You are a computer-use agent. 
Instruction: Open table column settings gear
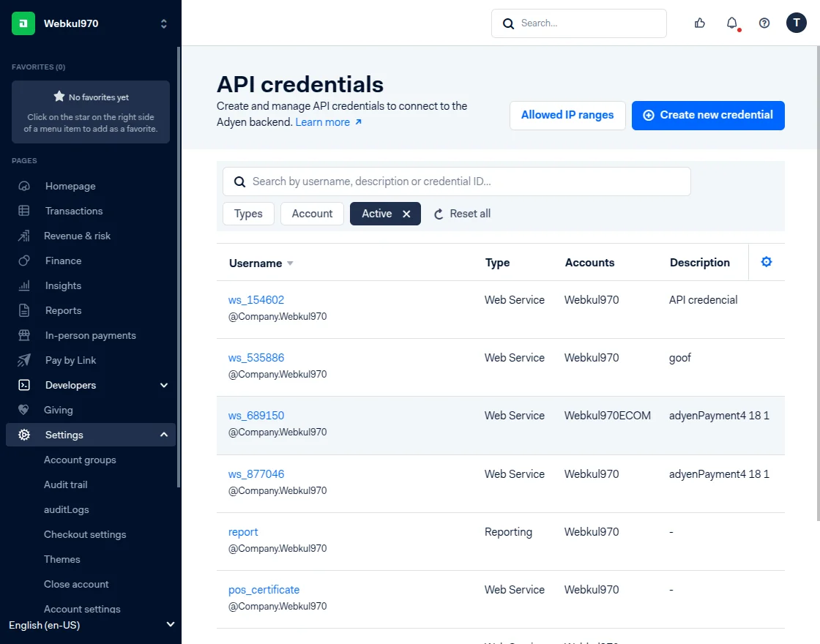(767, 262)
